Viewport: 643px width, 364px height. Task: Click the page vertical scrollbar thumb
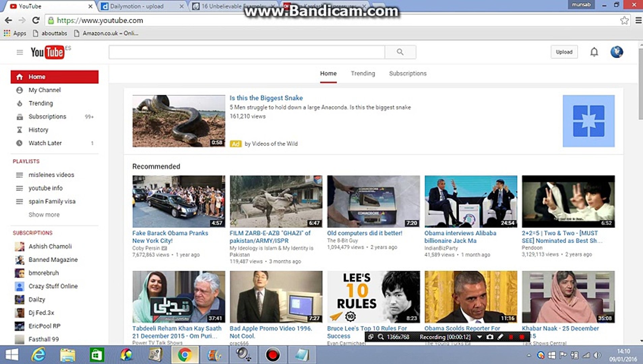click(640, 84)
